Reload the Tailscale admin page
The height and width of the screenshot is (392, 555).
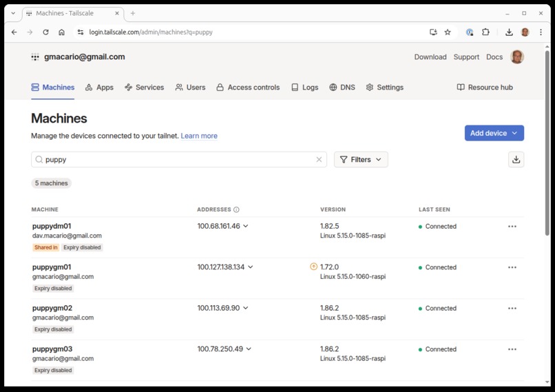(x=45, y=32)
